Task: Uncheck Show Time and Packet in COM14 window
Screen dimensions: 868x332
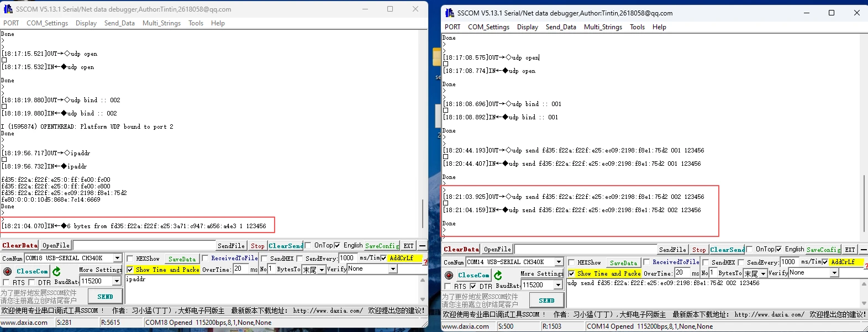Action: pos(571,273)
